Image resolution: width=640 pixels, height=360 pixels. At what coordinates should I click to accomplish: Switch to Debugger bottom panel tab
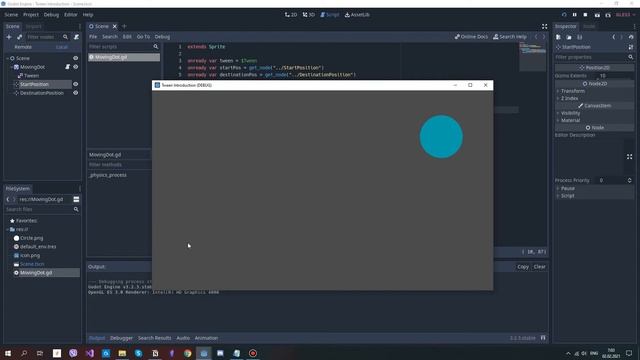(121, 338)
